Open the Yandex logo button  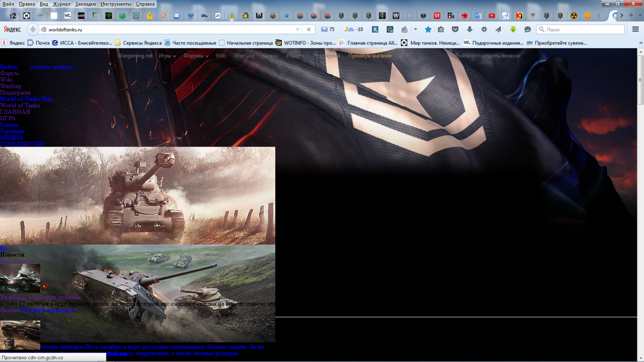tap(12, 29)
